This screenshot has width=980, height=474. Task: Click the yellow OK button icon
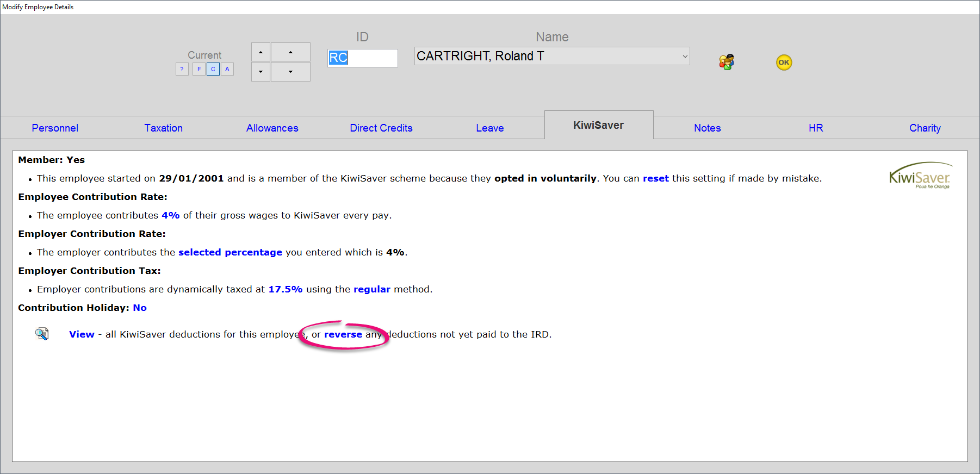(784, 63)
